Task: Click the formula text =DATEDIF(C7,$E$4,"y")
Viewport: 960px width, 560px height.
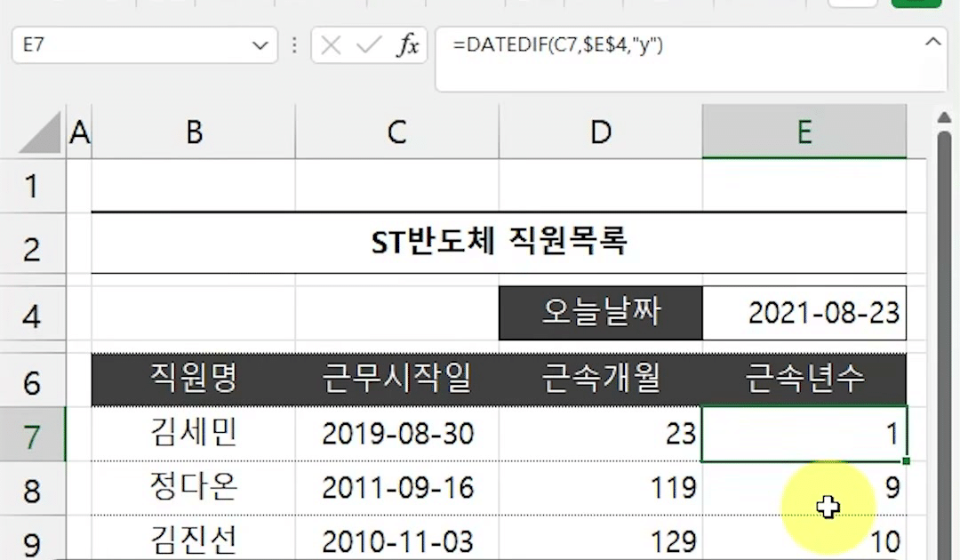Action: tap(557, 45)
